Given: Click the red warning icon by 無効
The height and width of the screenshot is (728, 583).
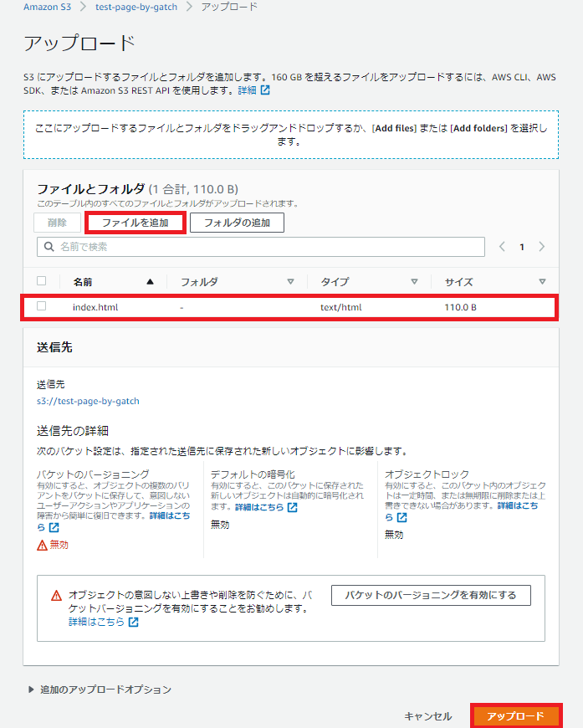Looking at the screenshot, I should coord(42,545).
